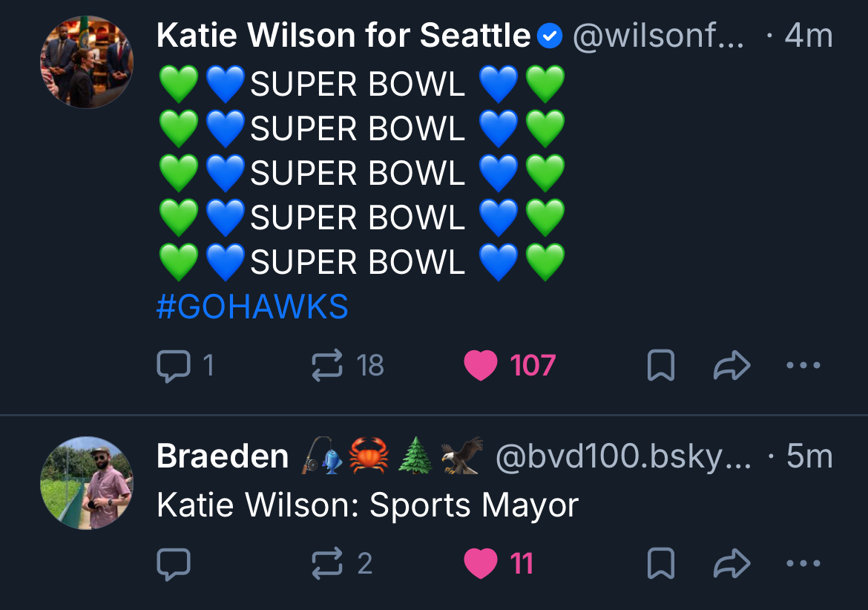Image resolution: width=868 pixels, height=610 pixels.
Task: Reply to Braeden's Sports Mayor post
Action: (x=174, y=565)
